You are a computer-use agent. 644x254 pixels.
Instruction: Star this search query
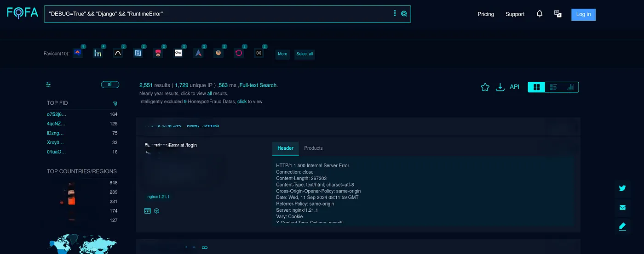pyautogui.click(x=485, y=87)
